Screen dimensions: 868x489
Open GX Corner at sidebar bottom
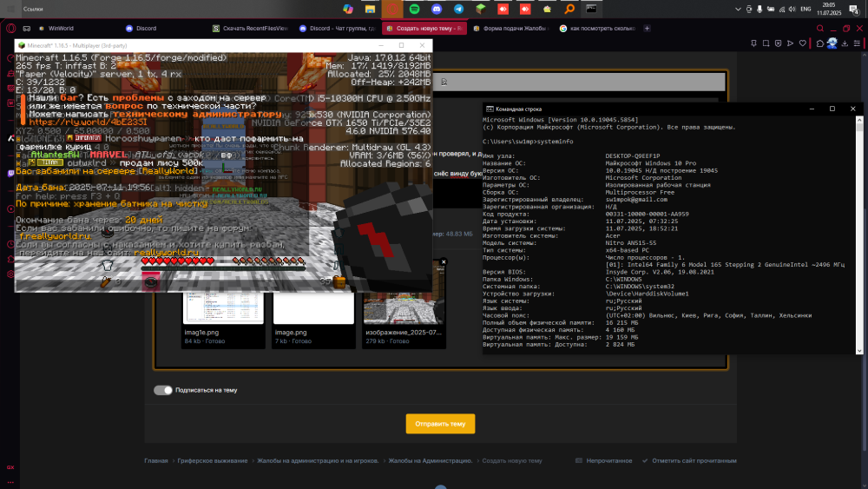point(10,467)
